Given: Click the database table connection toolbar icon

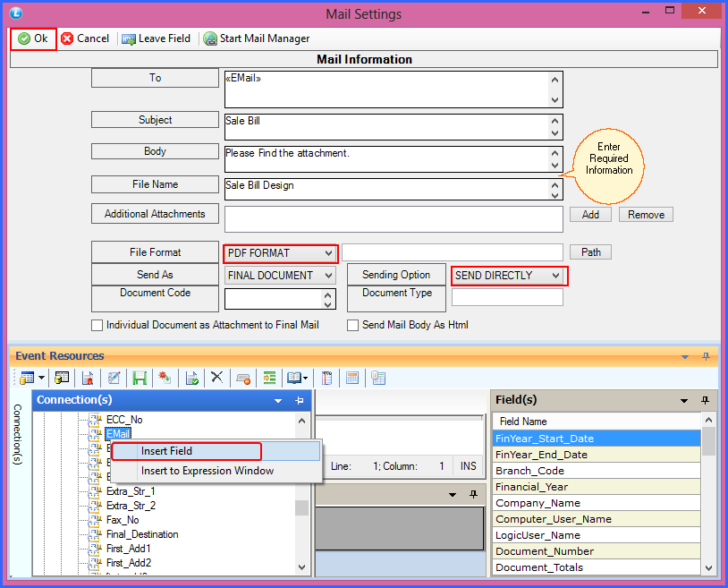Looking at the screenshot, I should (27, 378).
